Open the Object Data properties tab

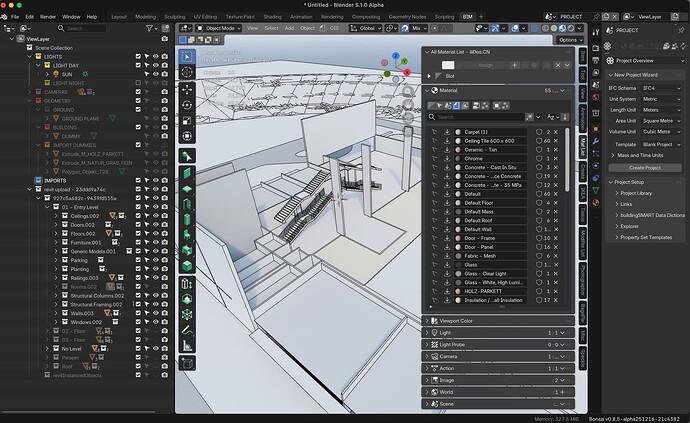(595, 190)
